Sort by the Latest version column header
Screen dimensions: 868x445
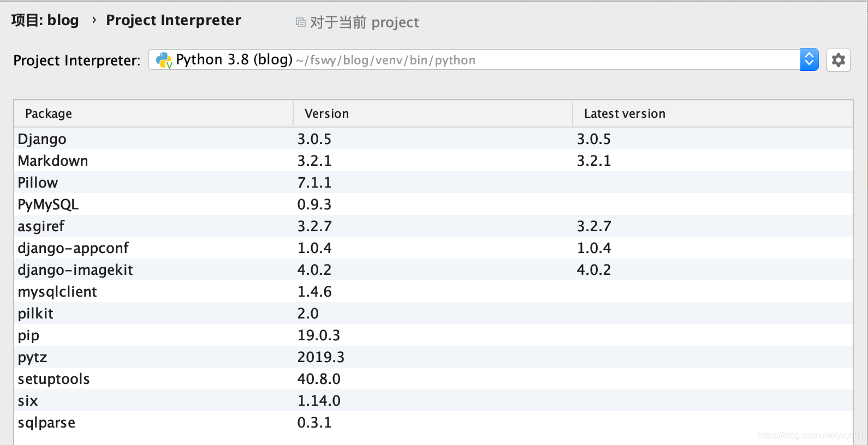tap(713, 113)
